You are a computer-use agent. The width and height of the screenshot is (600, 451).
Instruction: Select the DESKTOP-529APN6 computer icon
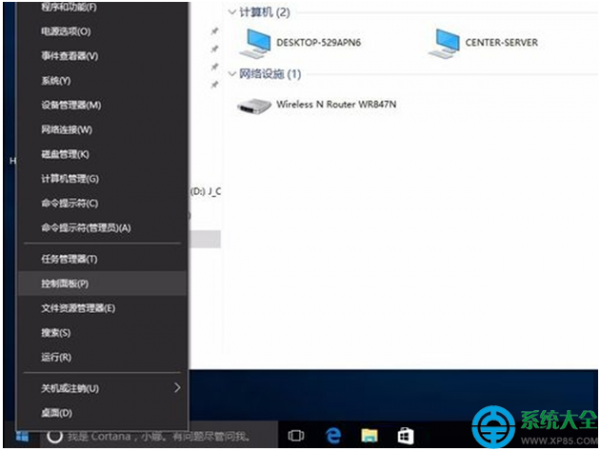[x=256, y=43]
